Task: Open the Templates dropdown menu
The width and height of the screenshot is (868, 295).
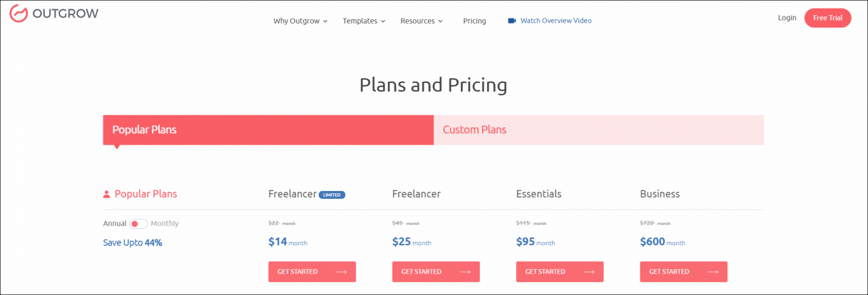Action: point(363,21)
